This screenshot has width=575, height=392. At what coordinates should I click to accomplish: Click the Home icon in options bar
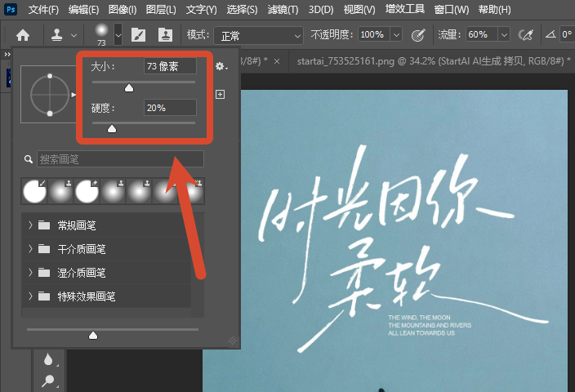[x=23, y=35]
